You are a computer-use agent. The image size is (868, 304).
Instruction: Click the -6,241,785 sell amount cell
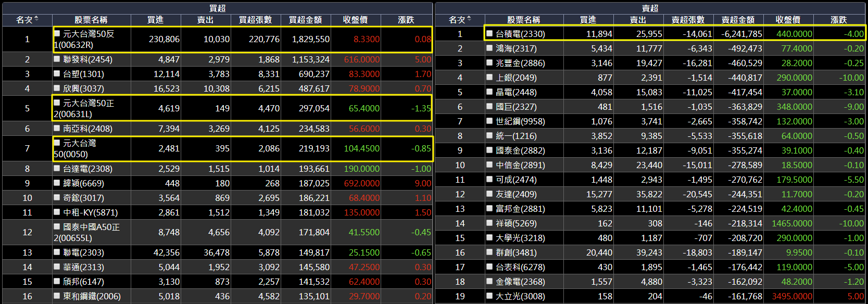(x=738, y=34)
